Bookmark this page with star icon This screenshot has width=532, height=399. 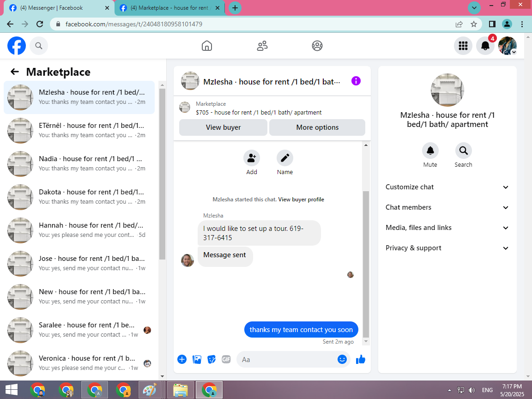click(x=474, y=24)
